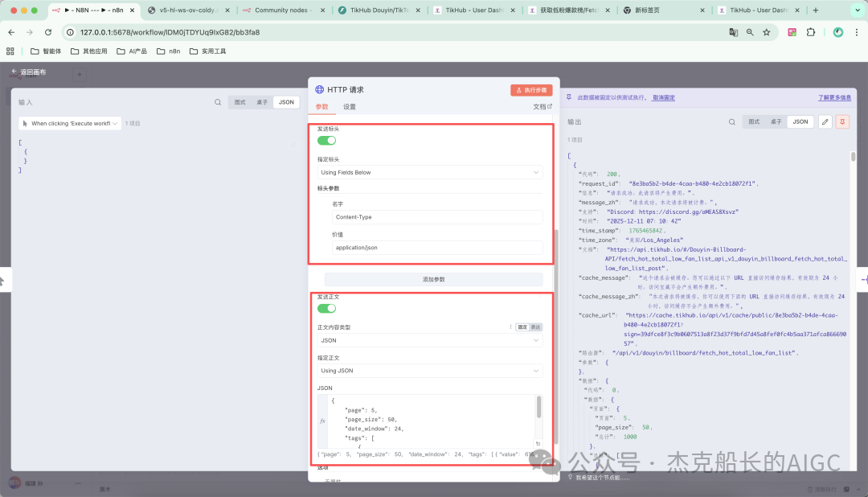Open the Chrome three-dot menu
The image size is (868, 497).
click(x=857, y=32)
